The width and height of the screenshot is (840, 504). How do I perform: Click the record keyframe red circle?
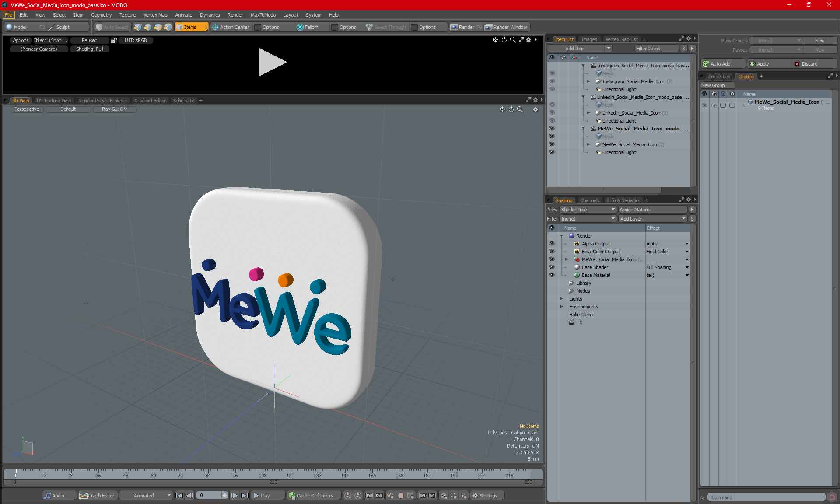point(400,496)
